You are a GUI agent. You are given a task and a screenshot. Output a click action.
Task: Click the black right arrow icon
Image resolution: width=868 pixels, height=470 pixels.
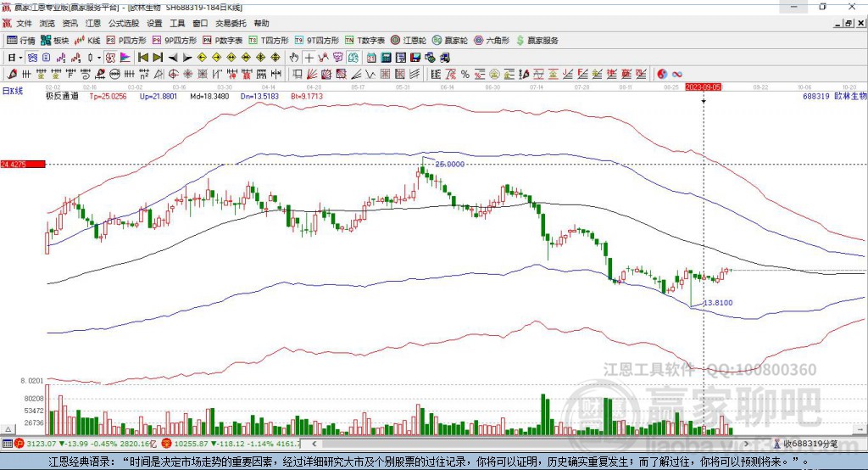(x=187, y=58)
